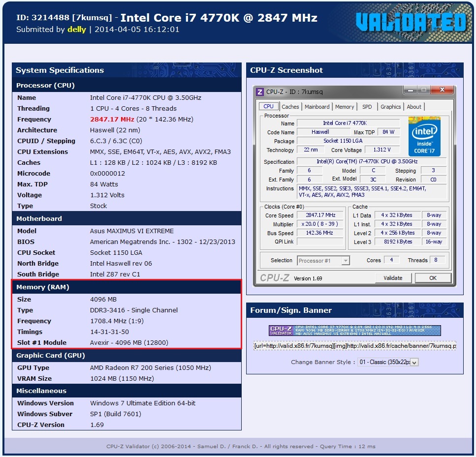The width and height of the screenshot is (476, 457).
Task: Open the Change Banner Style dropdown
Action: (388, 362)
